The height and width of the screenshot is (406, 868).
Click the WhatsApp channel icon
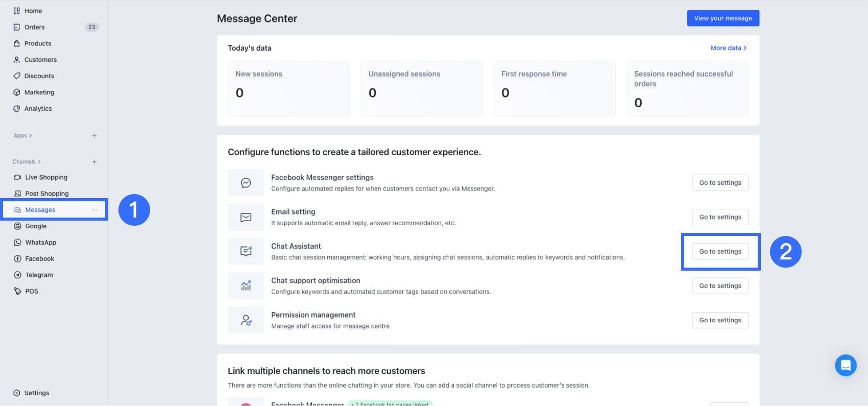(17, 243)
